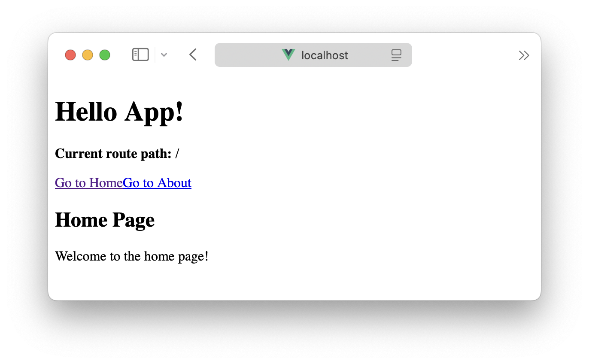Open the page menu icon in address bar
Viewport: 589px width, 364px height.
[x=396, y=55]
